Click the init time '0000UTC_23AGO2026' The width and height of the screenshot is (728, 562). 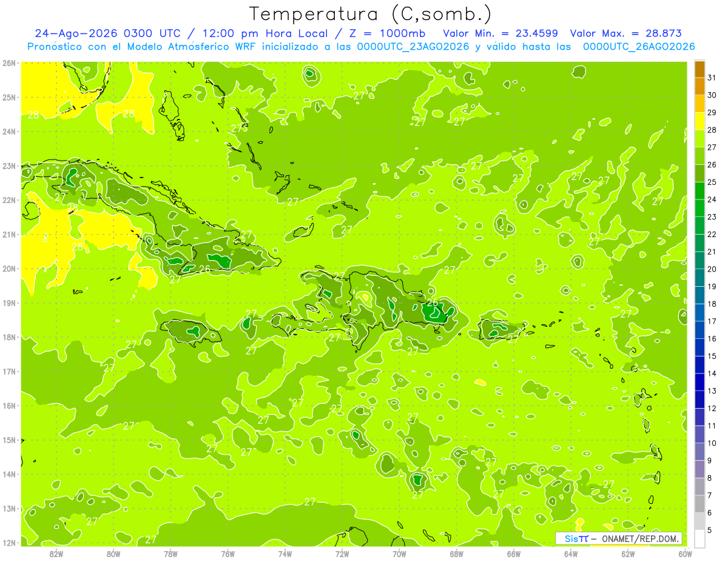tap(413, 47)
